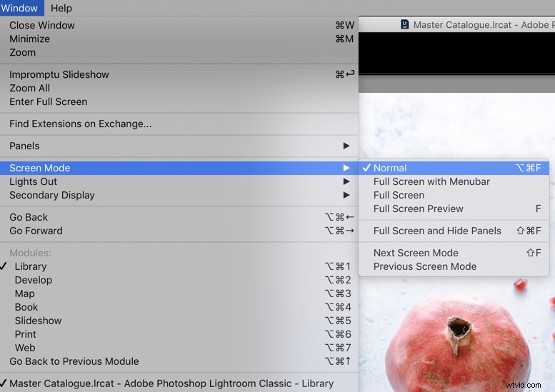Image resolution: width=555 pixels, height=392 pixels.
Task: Select Minimize from Window menu
Action: [x=179, y=39]
